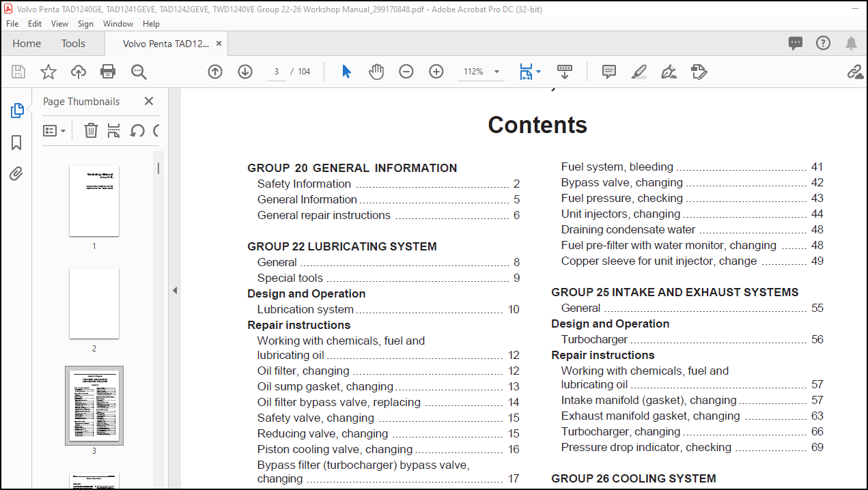This screenshot has height=490, width=868.
Task: Close the Volvo Penta document tab
Action: tap(219, 43)
